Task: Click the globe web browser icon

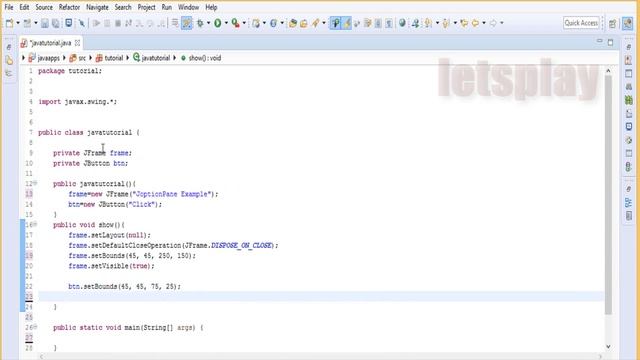Action: tap(402, 23)
